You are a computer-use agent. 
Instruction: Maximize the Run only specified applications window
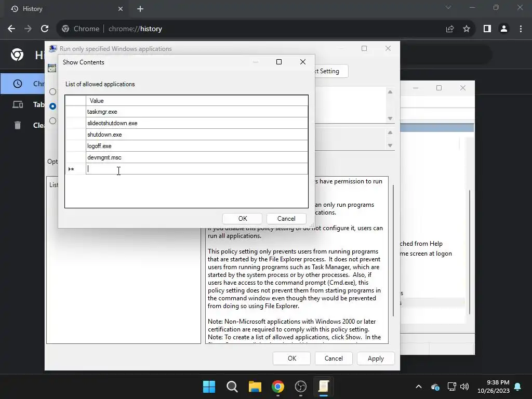coord(364,48)
